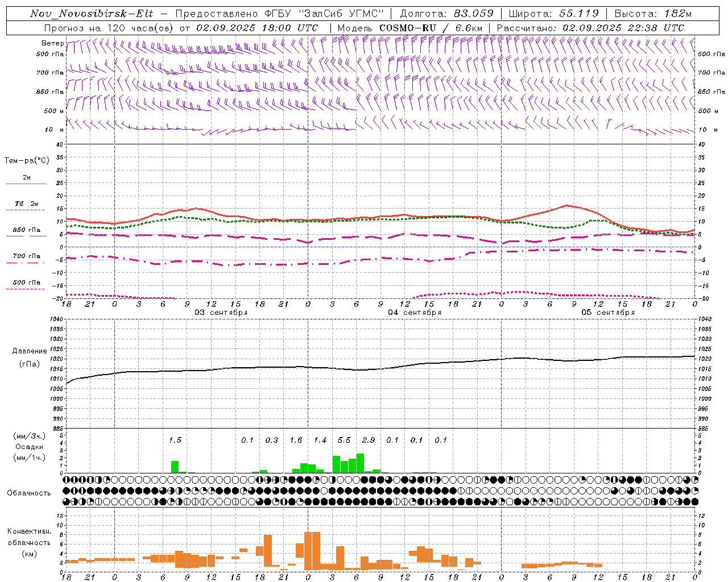Click the (мм/1ч.) unit label
This screenshot has height=582, width=728.
(30, 458)
